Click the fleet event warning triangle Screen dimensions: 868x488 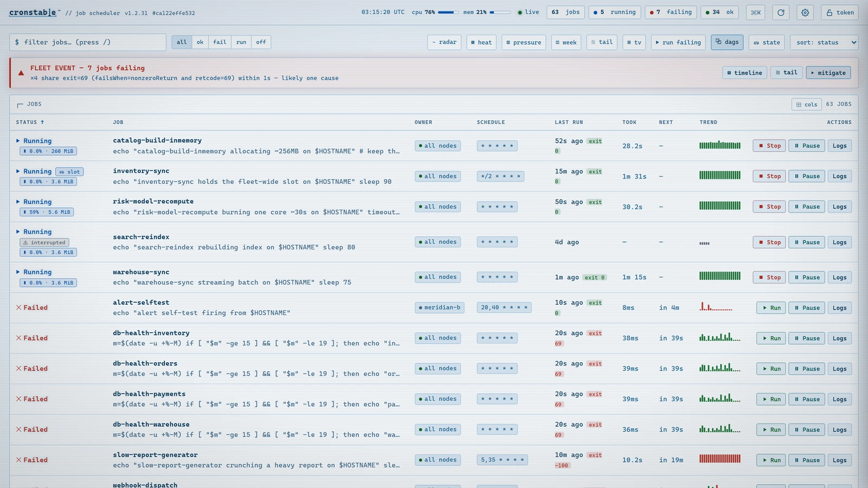[x=21, y=73]
